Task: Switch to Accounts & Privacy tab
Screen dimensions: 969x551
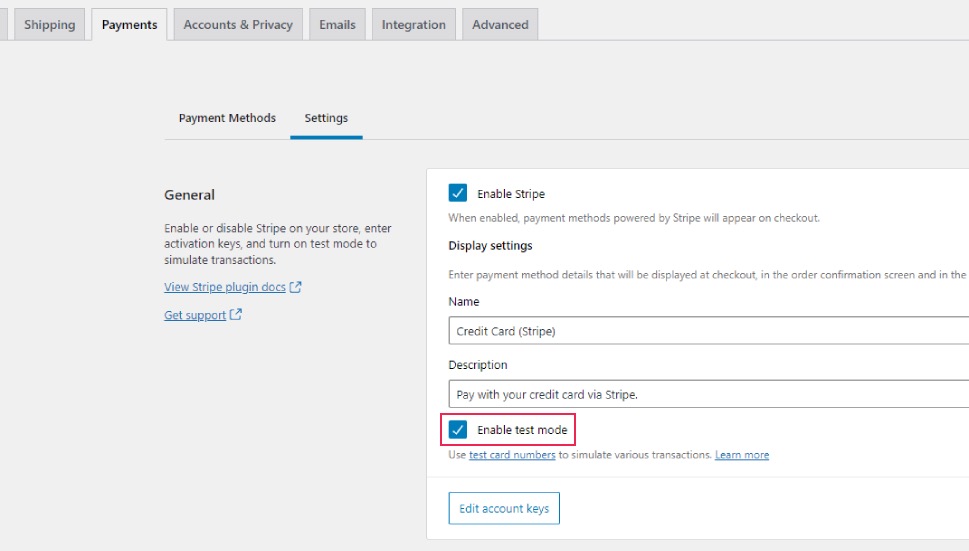Action: (x=238, y=25)
